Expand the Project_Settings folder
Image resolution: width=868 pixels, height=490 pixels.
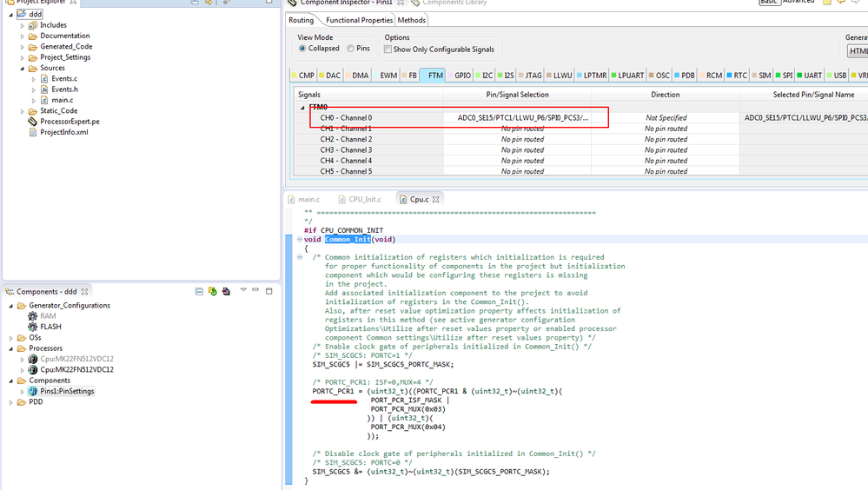22,57
